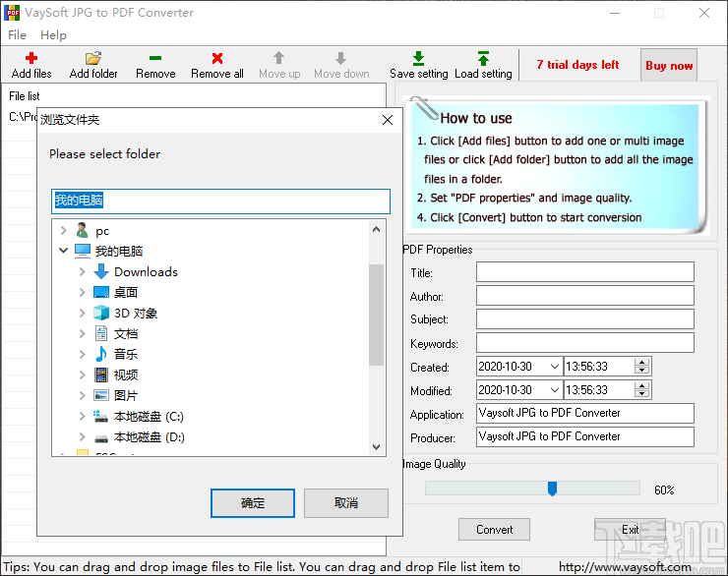Decrement the Modified time spinner
Viewport: 728px width, 576px height.
642,394
